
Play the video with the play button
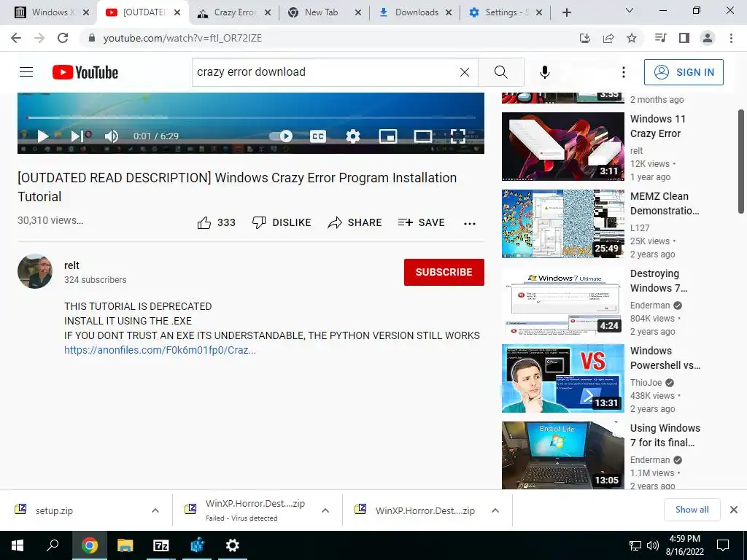42,136
